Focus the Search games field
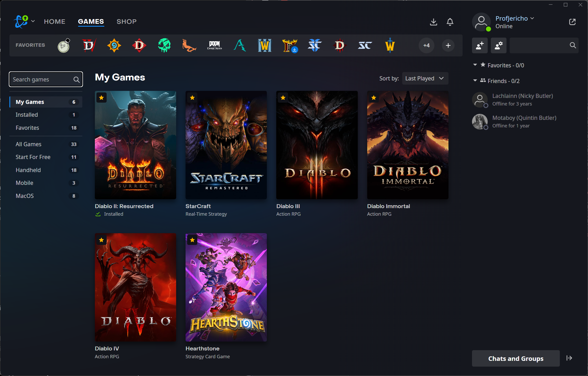588x376 pixels. click(46, 79)
